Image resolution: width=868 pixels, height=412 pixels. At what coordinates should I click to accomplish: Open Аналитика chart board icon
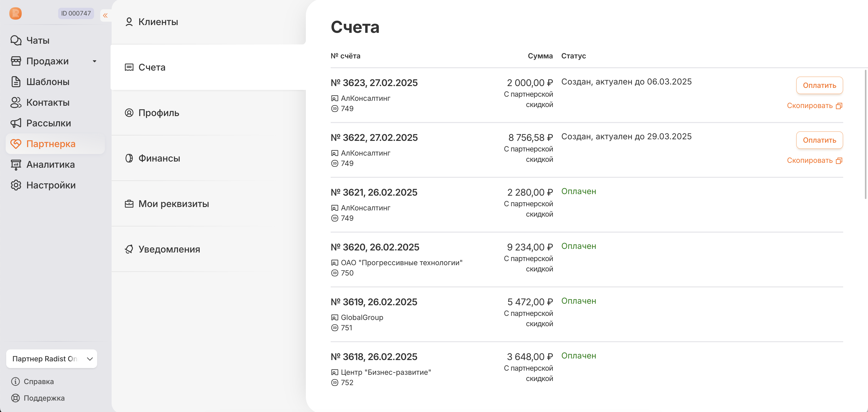pos(16,165)
